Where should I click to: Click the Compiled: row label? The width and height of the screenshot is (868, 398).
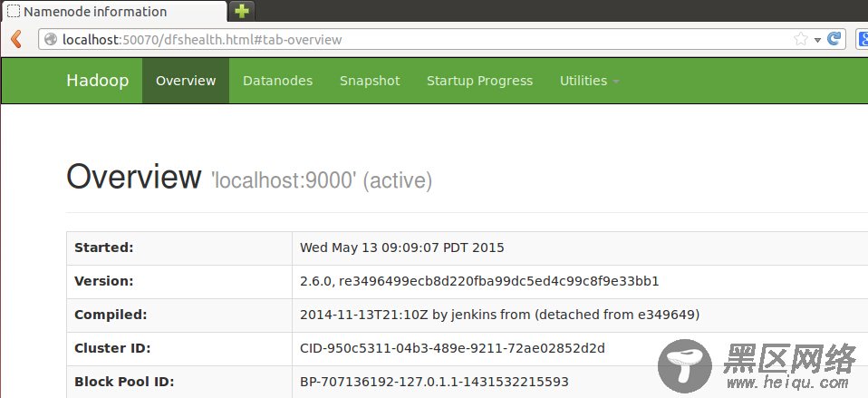click(111, 315)
